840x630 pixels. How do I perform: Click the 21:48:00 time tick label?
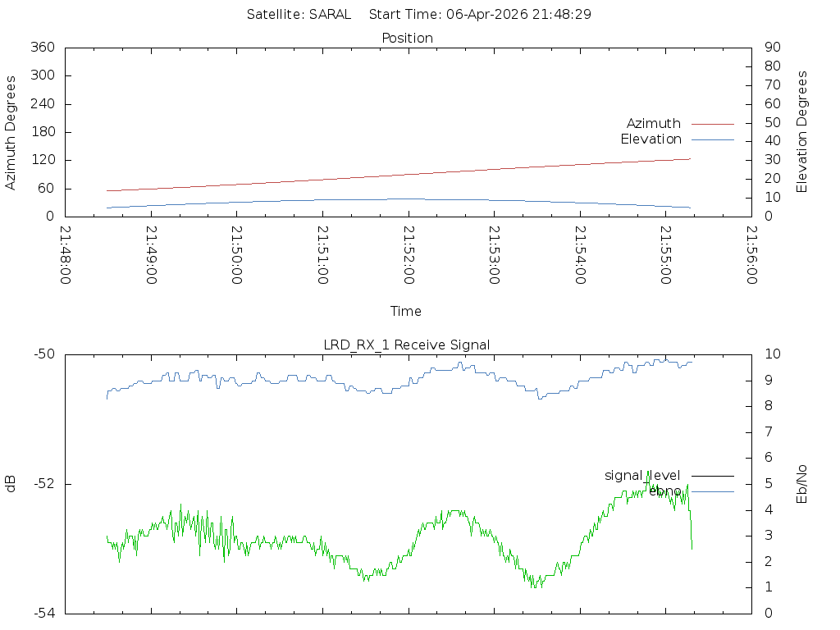(66, 255)
